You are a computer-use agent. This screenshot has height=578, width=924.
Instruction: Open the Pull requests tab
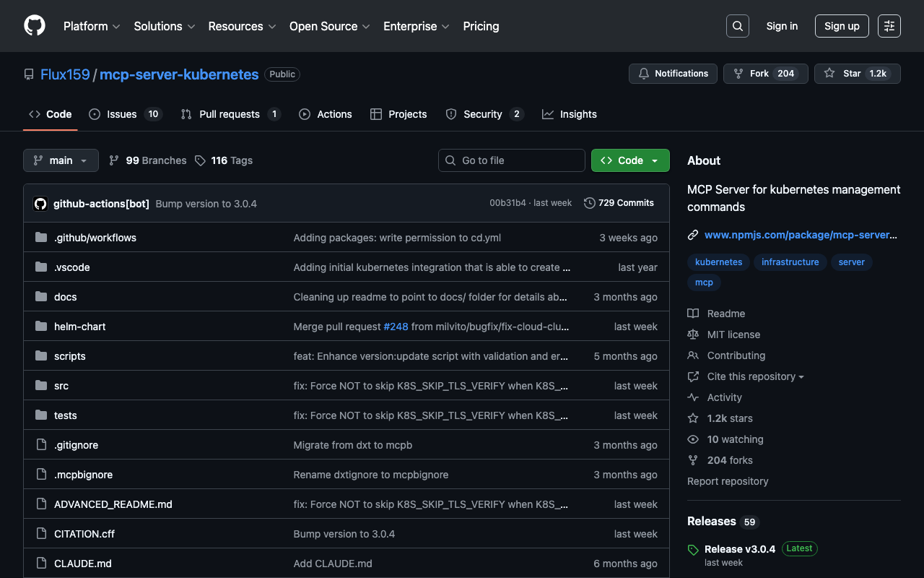click(230, 114)
